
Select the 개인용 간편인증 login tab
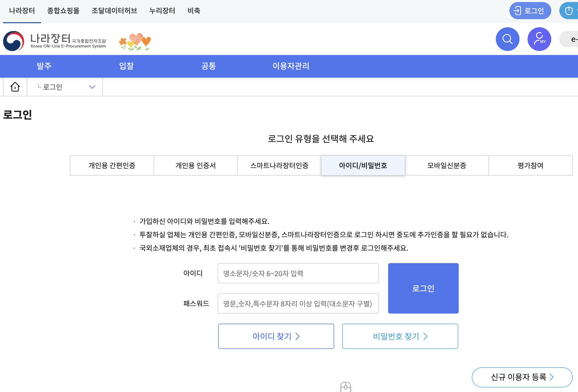pos(112,165)
